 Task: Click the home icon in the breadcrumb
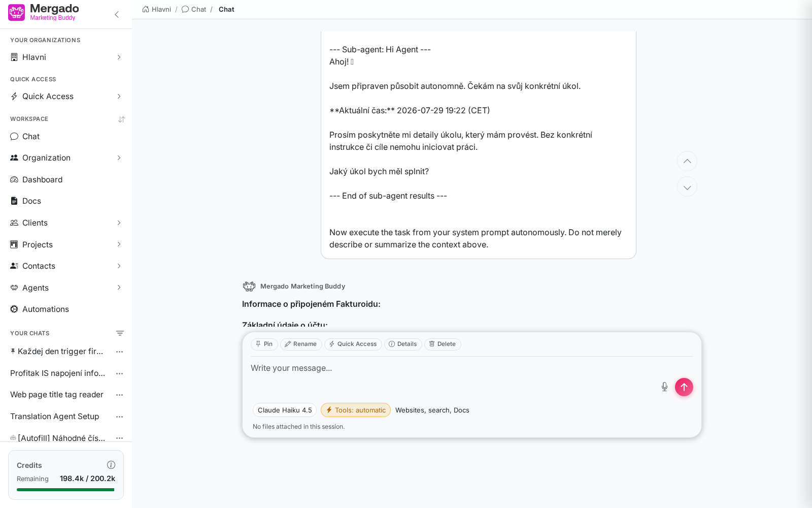pyautogui.click(x=146, y=9)
